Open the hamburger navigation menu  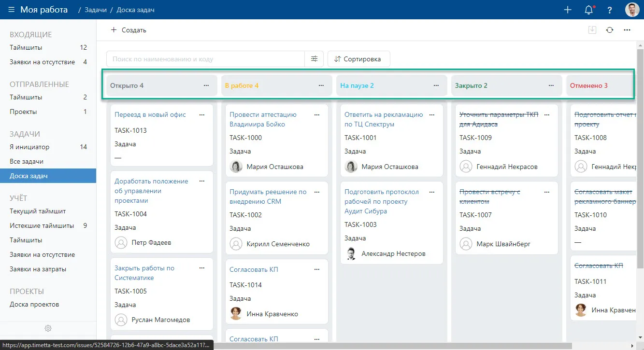coord(11,10)
